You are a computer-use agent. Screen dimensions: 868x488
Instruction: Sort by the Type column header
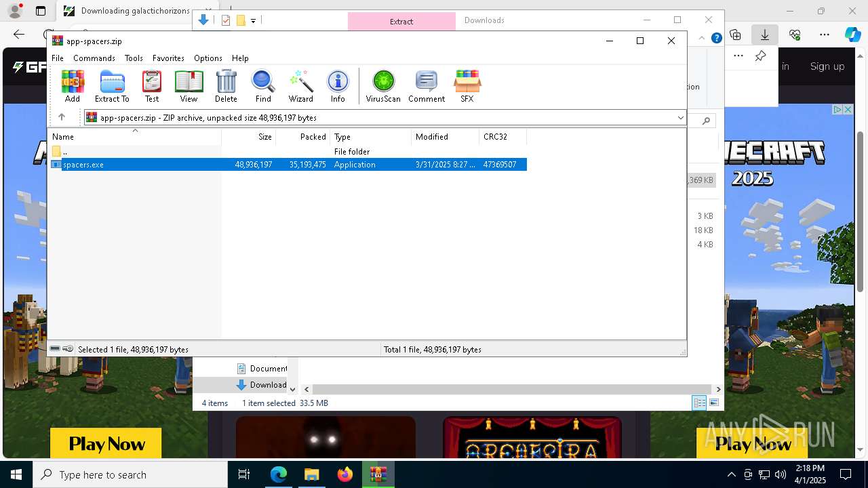click(371, 137)
